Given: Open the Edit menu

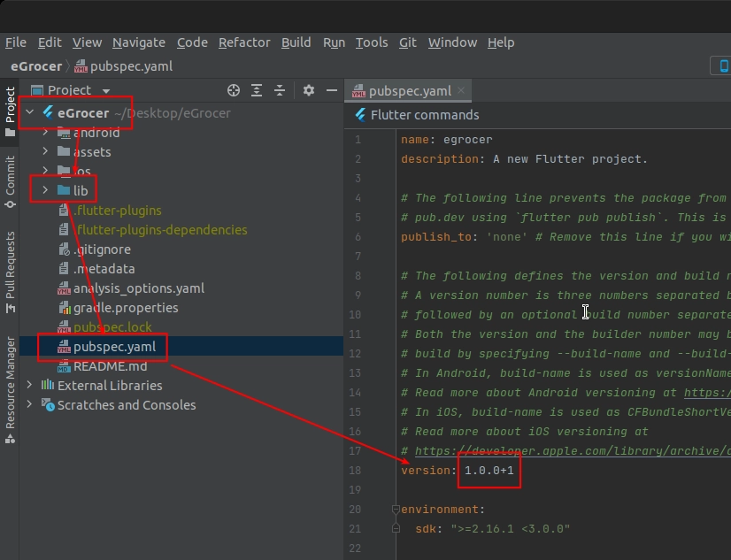Looking at the screenshot, I should tap(50, 42).
